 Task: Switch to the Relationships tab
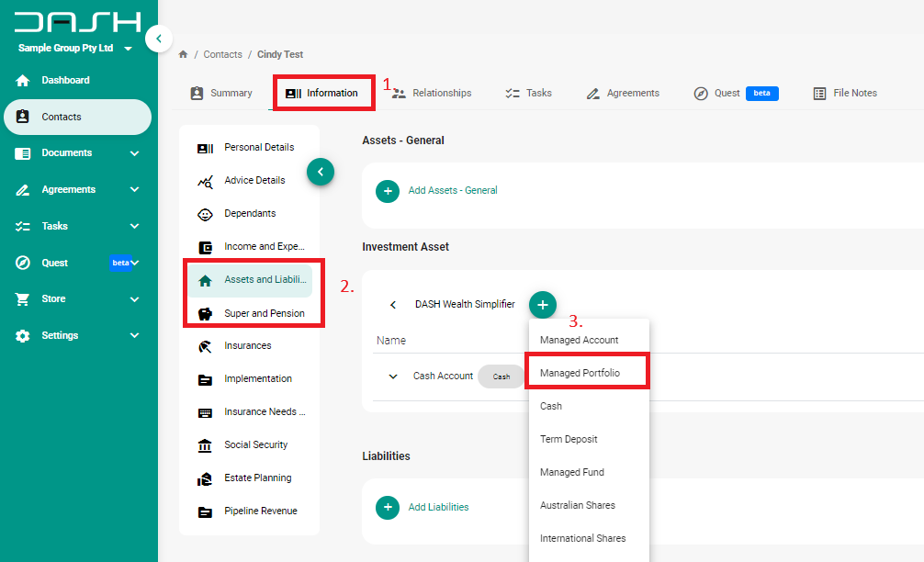[432, 94]
